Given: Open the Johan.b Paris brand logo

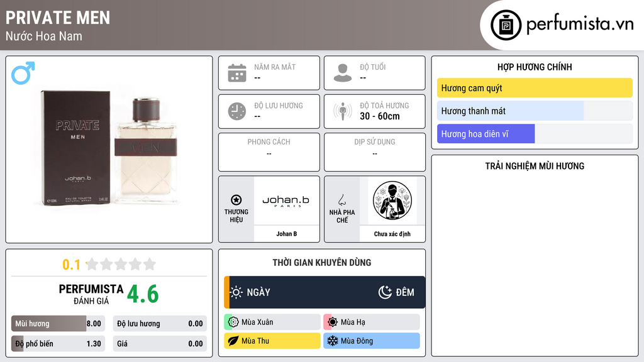Looking at the screenshot, I should click(x=286, y=200).
